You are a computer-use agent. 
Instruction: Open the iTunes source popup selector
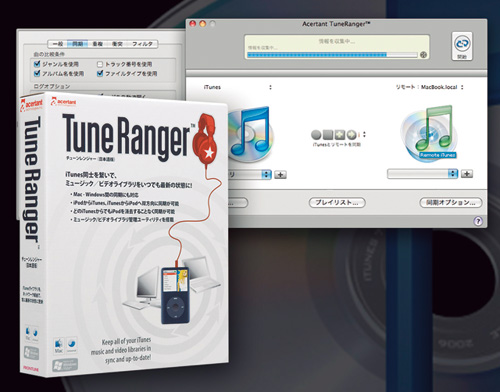click(237, 87)
